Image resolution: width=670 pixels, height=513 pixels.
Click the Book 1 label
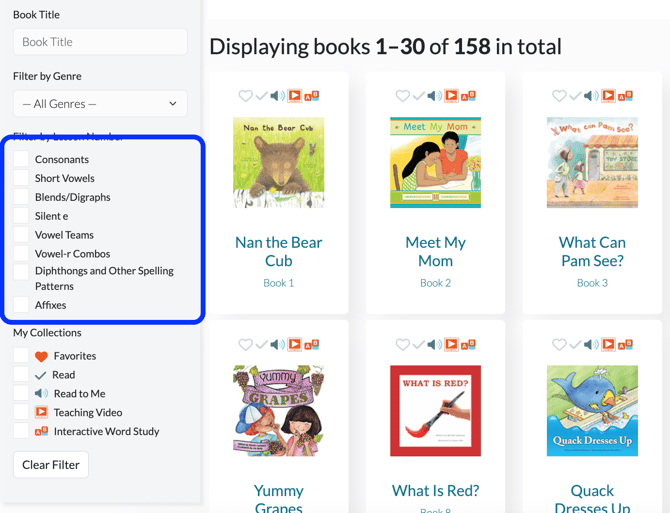pyautogui.click(x=279, y=283)
